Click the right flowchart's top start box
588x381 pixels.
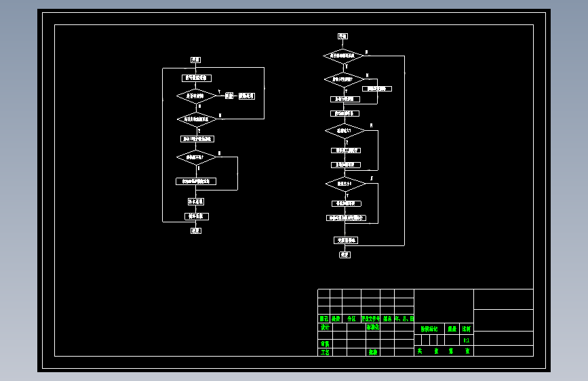[342, 37]
